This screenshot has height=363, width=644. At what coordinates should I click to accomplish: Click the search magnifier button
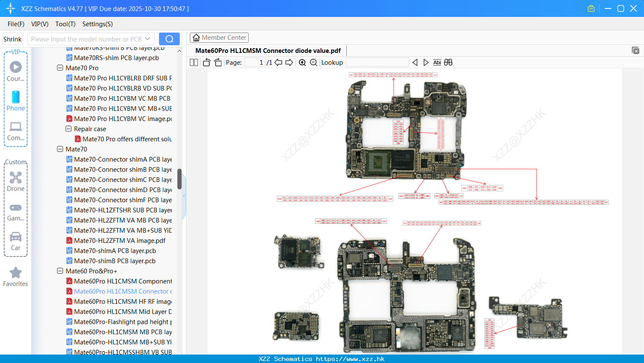pyautogui.click(x=169, y=39)
